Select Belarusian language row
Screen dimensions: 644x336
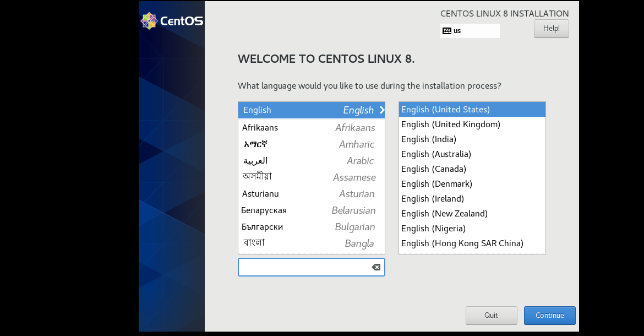(x=312, y=210)
